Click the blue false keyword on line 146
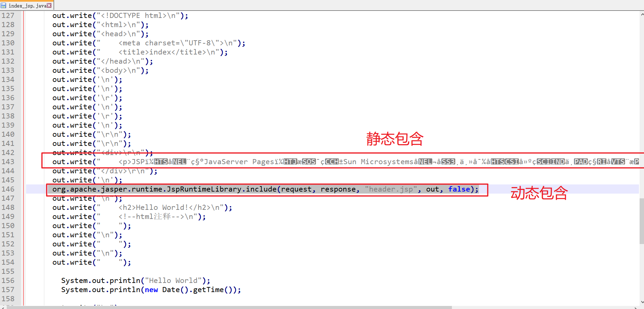 point(459,189)
